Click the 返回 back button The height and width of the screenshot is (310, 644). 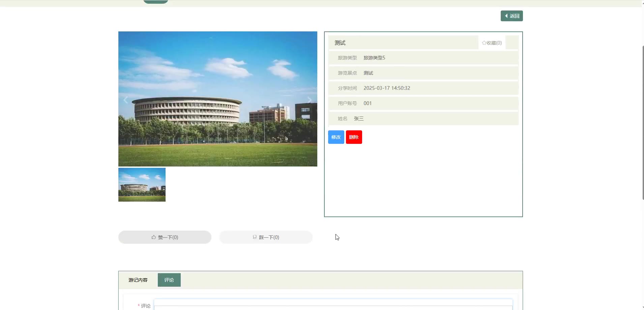(x=511, y=16)
